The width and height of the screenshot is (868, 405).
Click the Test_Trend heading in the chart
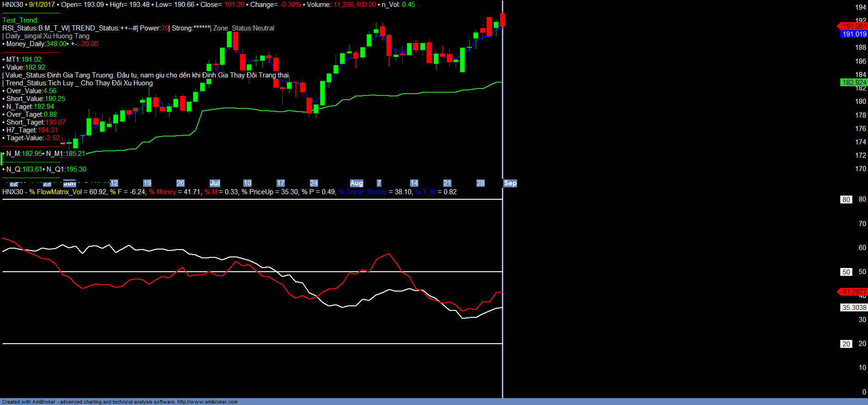[20, 20]
